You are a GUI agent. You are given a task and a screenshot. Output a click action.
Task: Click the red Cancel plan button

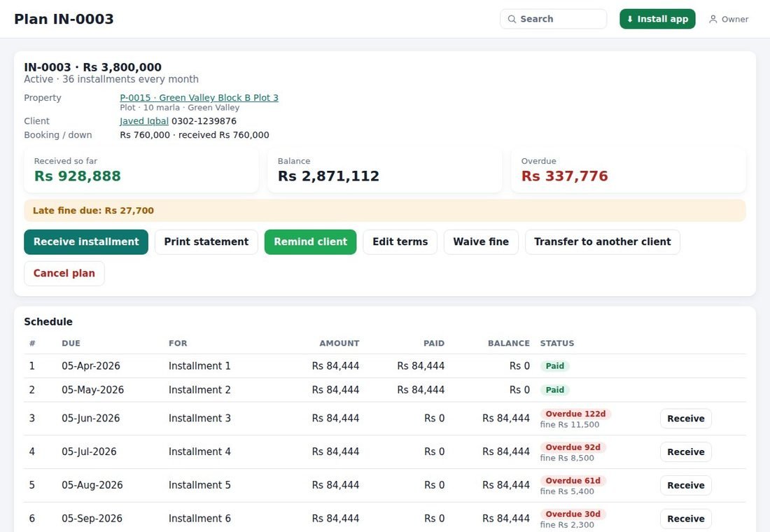point(64,273)
